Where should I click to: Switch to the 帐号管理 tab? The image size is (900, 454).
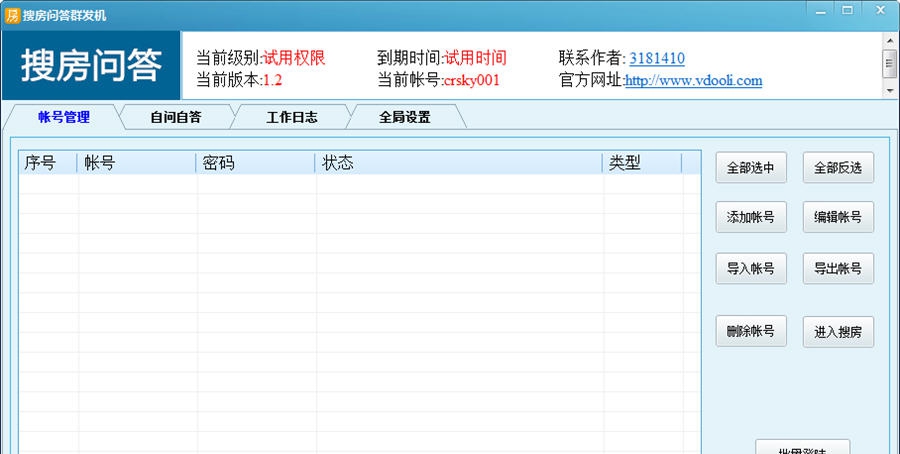pyautogui.click(x=63, y=117)
